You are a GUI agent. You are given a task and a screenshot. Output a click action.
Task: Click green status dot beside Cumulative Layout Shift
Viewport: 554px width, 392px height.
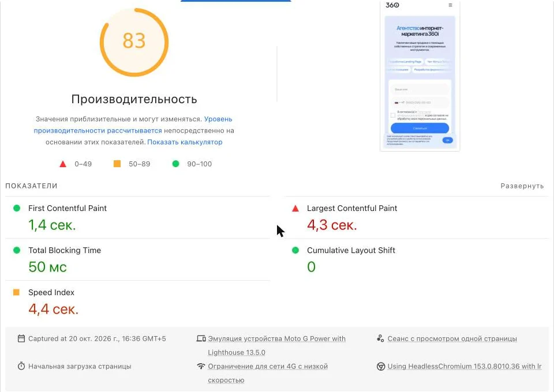[x=295, y=250]
